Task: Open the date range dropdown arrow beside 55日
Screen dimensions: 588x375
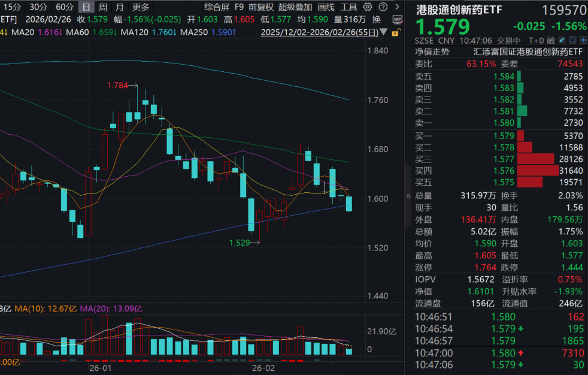Action: (x=384, y=32)
